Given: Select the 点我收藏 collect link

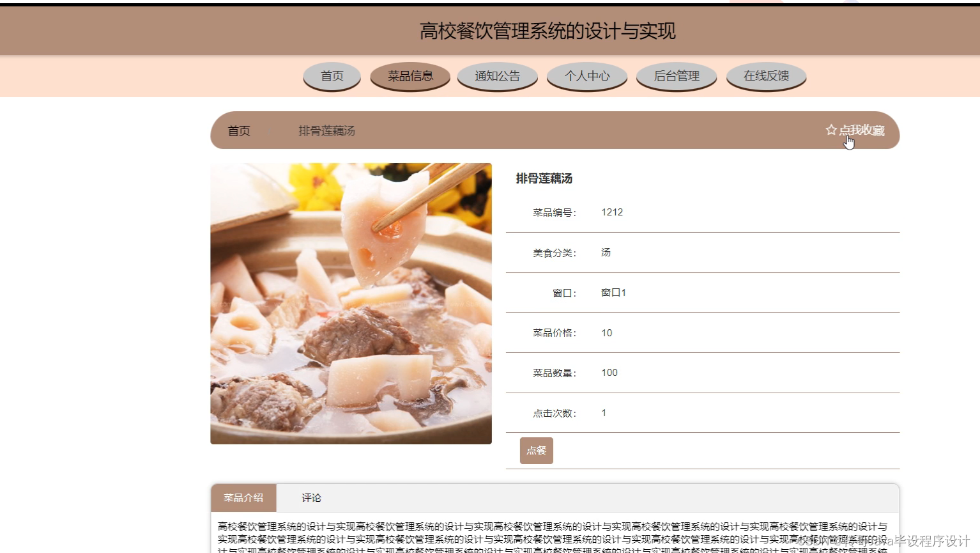Looking at the screenshot, I should tap(862, 130).
